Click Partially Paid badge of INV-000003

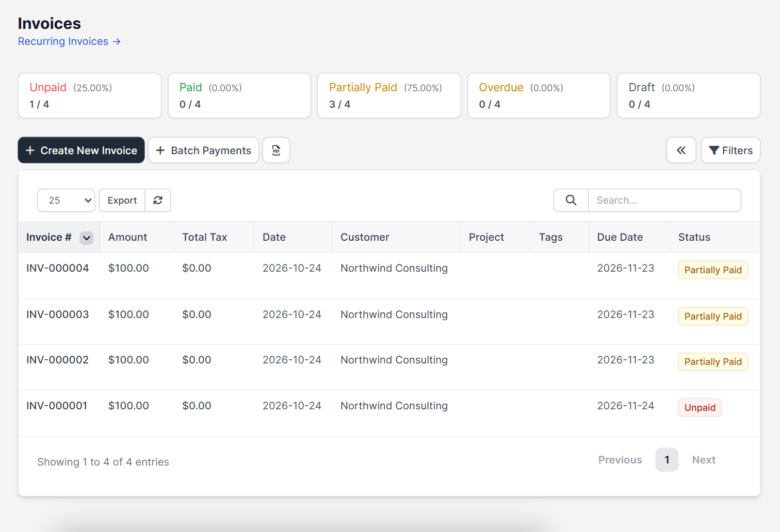pyautogui.click(x=713, y=317)
